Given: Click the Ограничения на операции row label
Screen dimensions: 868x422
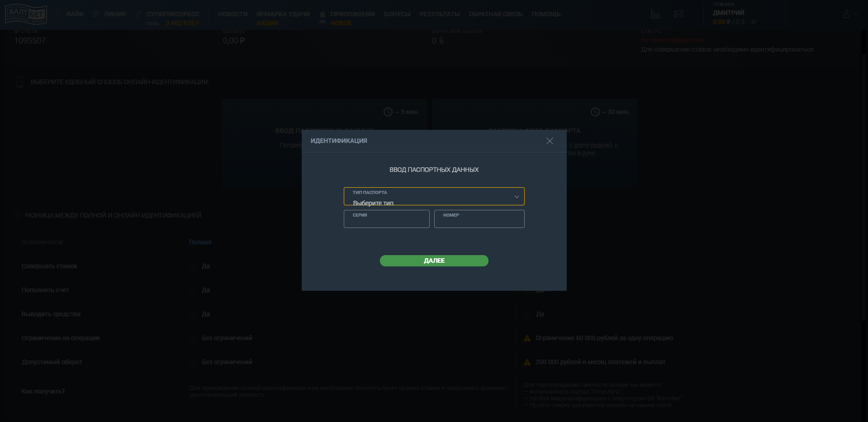Looking at the screenshot, I should (x=61, y=338).
